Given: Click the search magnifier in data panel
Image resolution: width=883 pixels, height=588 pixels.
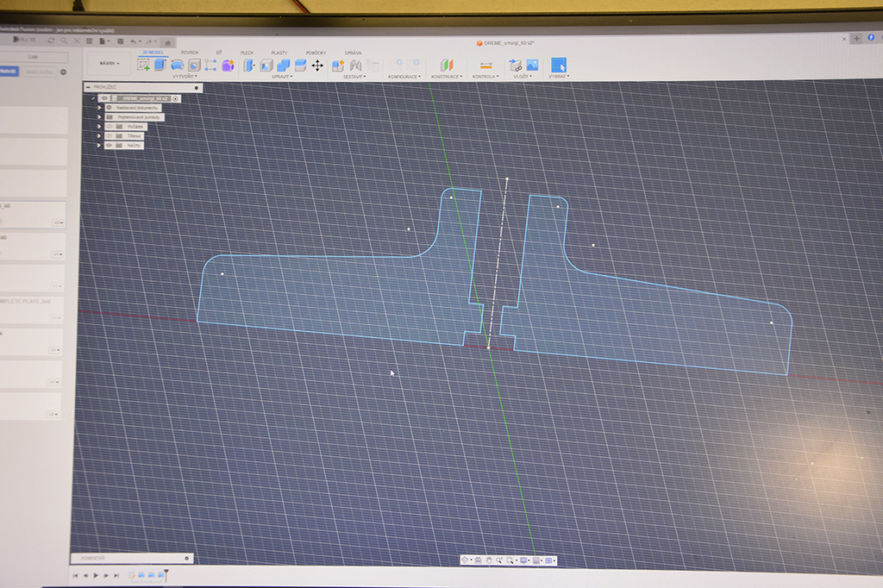Looking at the screenshot, I should pos(64,41).
